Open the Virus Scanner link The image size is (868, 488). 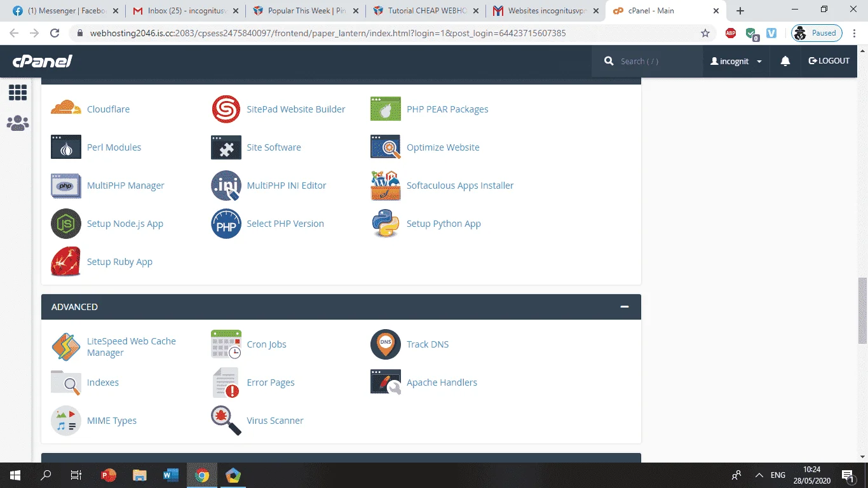(x=275, y=421)
